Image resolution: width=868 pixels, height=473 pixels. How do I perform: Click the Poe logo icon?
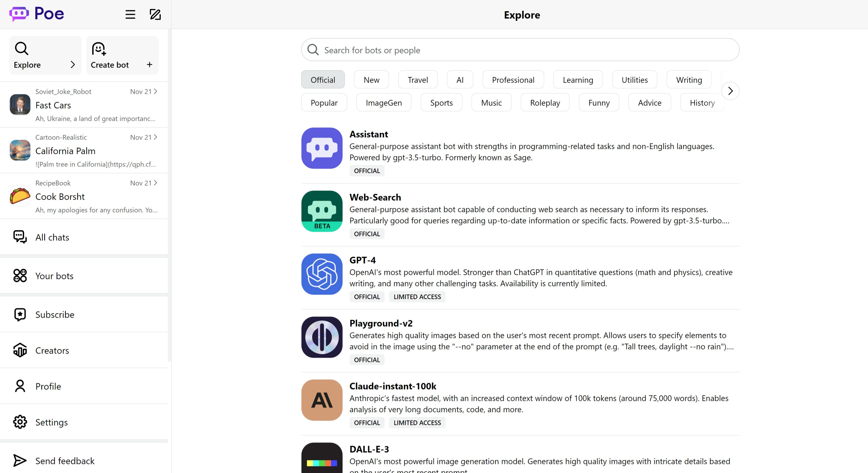pos(19,14)
